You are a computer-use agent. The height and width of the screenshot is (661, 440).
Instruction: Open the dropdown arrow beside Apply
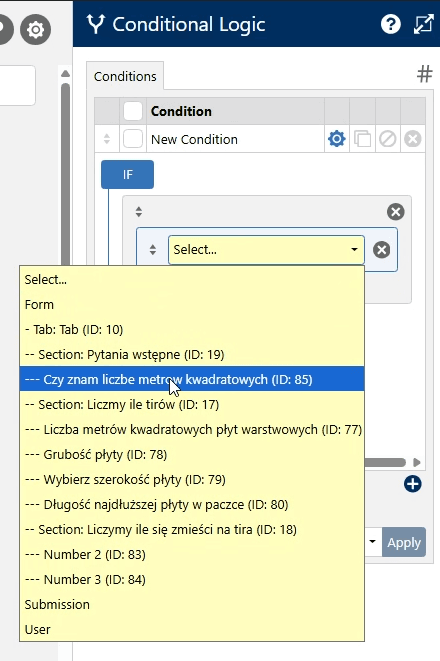[373, 541]
